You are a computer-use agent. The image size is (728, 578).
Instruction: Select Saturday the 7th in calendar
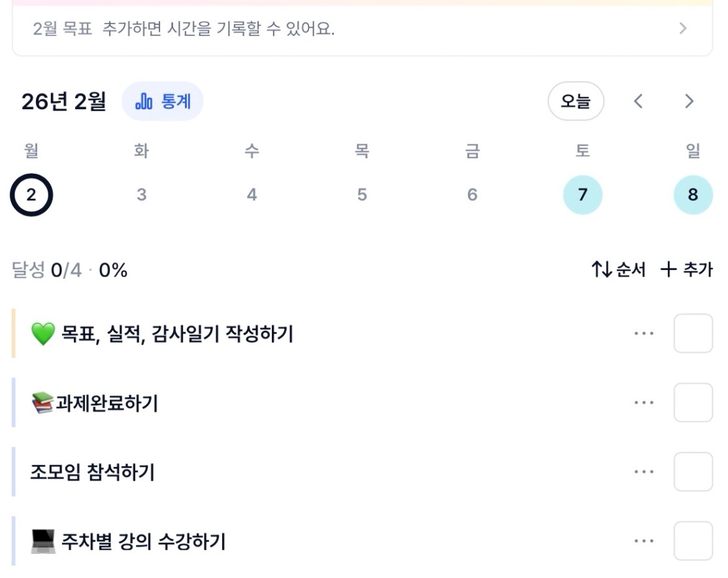pyautogui.click(x=582, y=195)
